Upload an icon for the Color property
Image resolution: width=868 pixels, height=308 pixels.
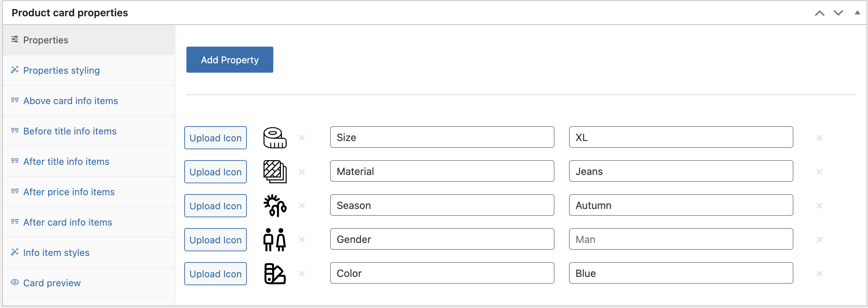click(215, 274)
